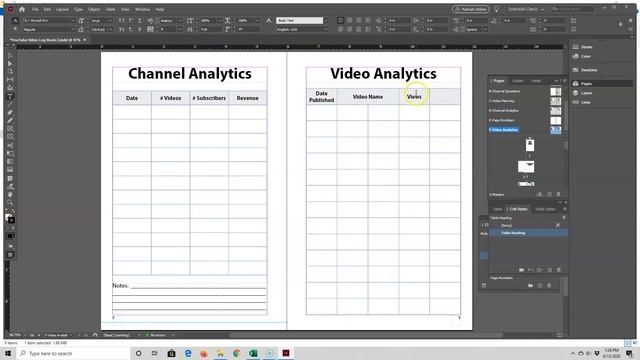Select the Free Transform tool

coord(10,154)
